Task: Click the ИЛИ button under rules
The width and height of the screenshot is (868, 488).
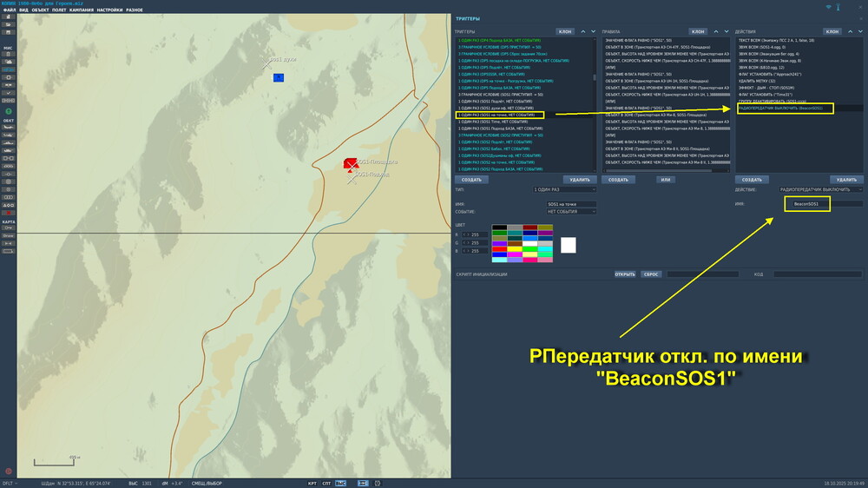Action: point(666,180)
